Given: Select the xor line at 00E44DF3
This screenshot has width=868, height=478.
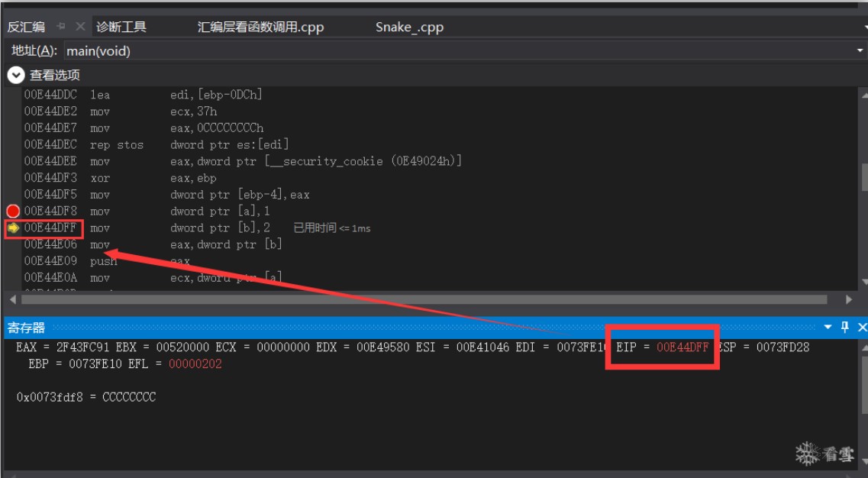Looking at the screenshot, I should (x=120, y=178).
